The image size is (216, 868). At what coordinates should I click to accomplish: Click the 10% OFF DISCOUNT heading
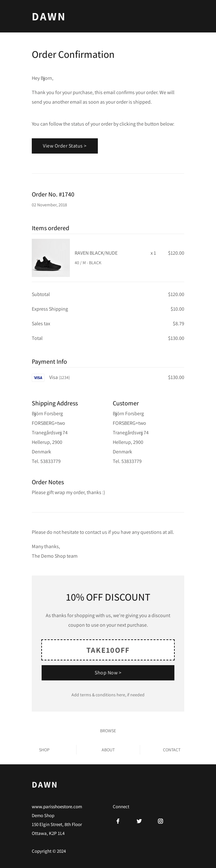[108, 597]
